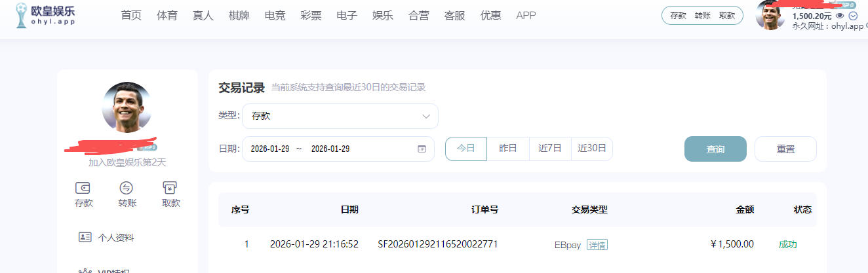The height and width of the screenshot is (273, 868).
Task: Select the 今日 date filter
Action: [465, 149]
